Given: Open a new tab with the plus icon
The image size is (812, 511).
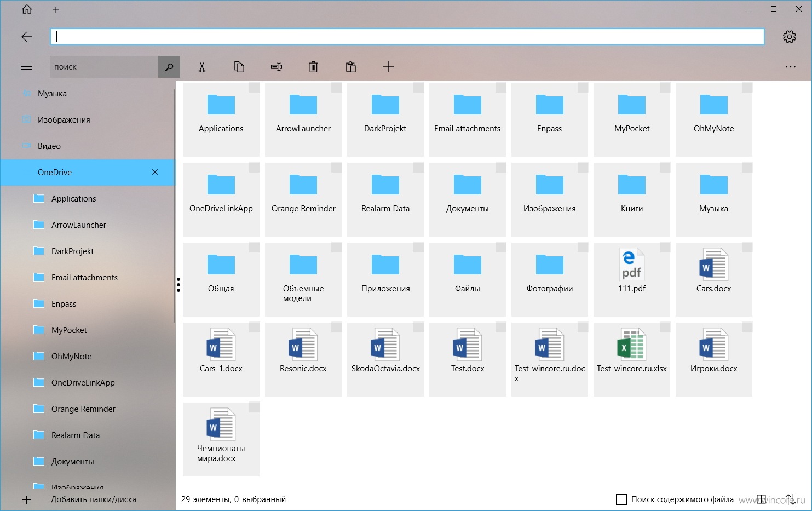Looking at the screenshot, I should 56,10.
